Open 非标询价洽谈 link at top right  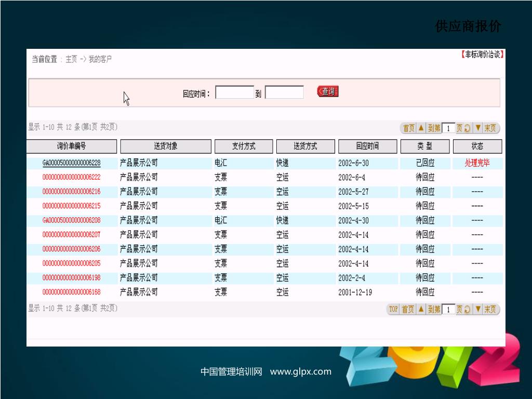click(x=482, y=54)
